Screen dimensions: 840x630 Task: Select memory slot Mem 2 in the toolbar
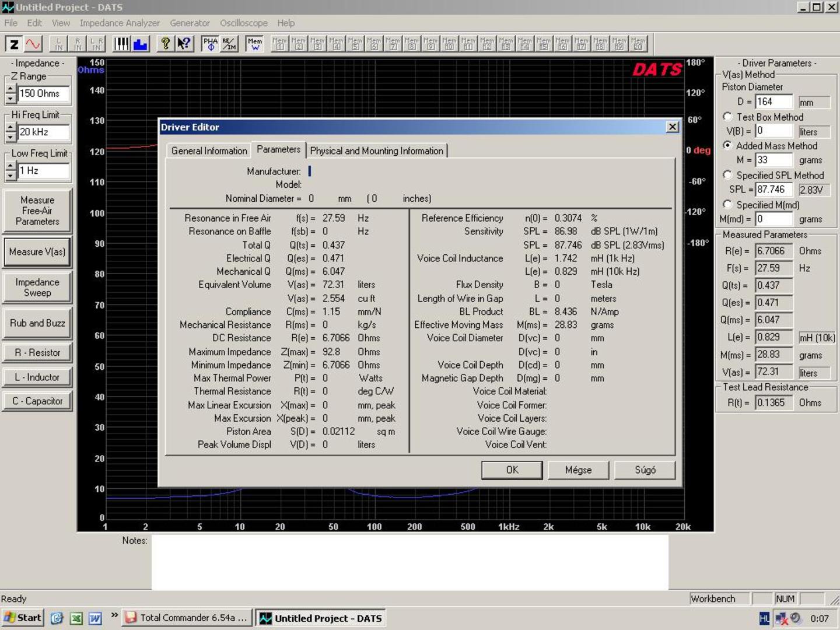299,44
